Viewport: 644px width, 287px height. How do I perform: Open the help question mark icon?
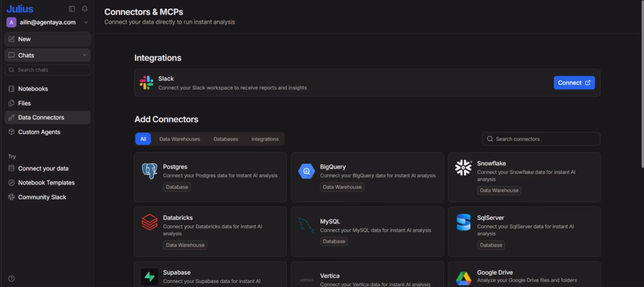click(x=11, y=278)
